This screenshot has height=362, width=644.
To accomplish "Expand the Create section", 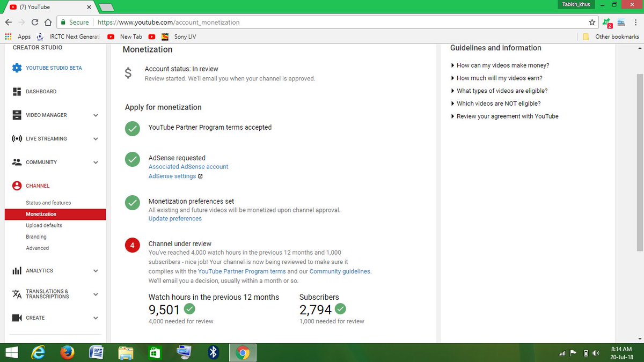I will (96, 318).
